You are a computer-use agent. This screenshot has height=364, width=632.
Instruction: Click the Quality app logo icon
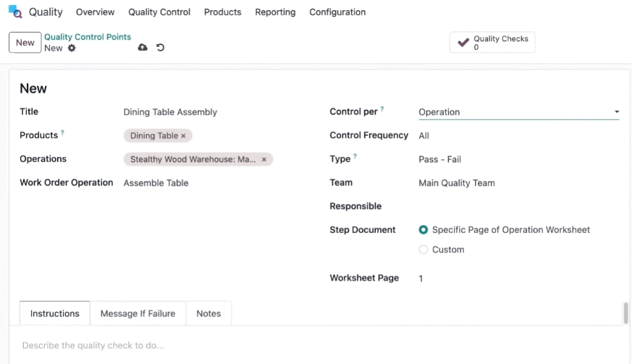tap(15, 12)
